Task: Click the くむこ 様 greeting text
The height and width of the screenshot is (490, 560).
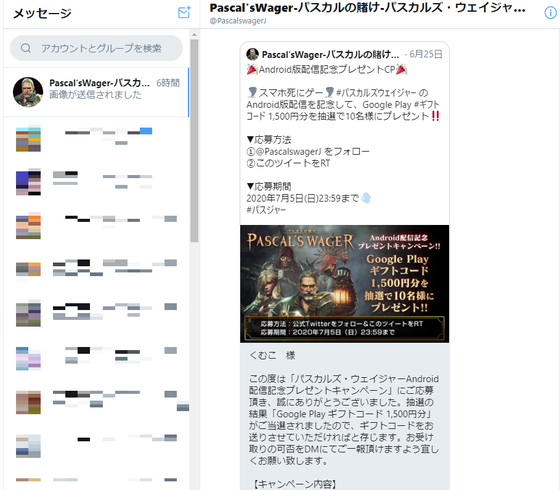Action: pos(272,355)
